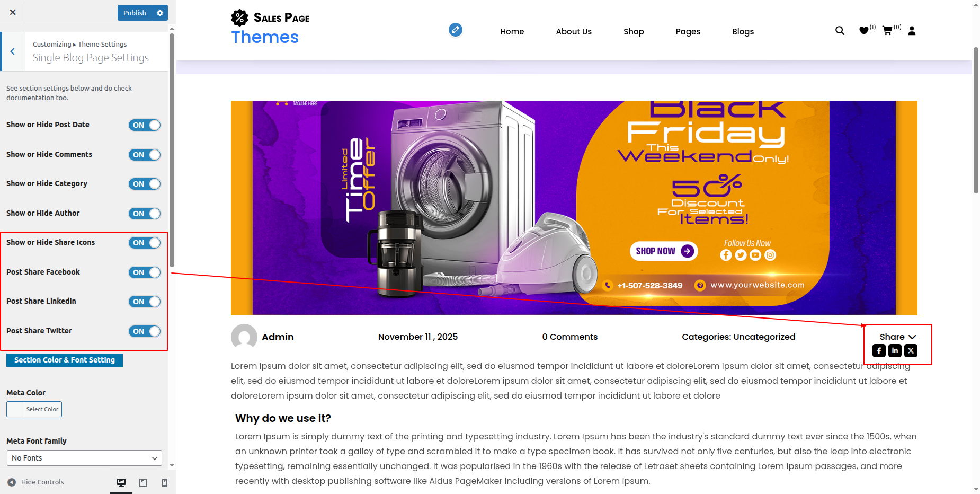
Task: Open the Blogs menu item
Action: (x=743, y=32)
